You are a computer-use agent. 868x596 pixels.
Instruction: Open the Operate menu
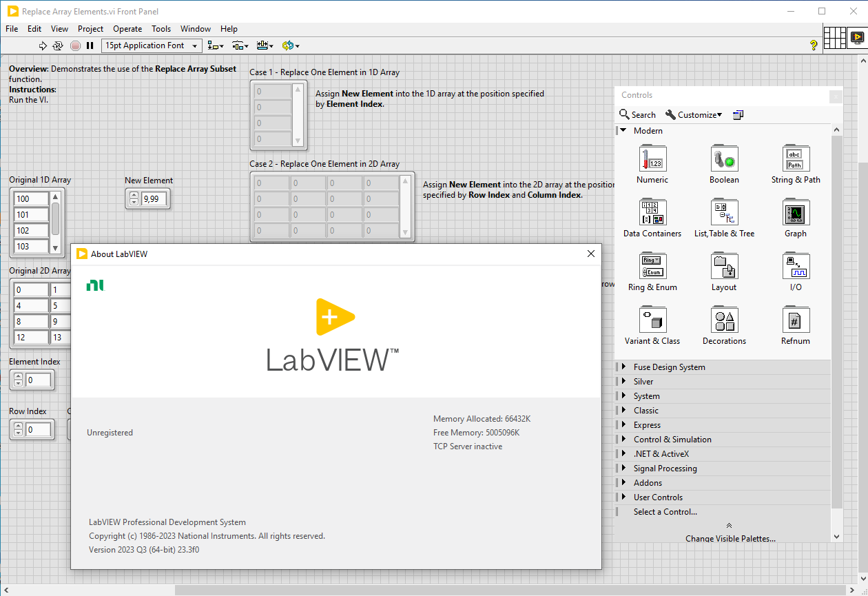click(x=127, y=29)
